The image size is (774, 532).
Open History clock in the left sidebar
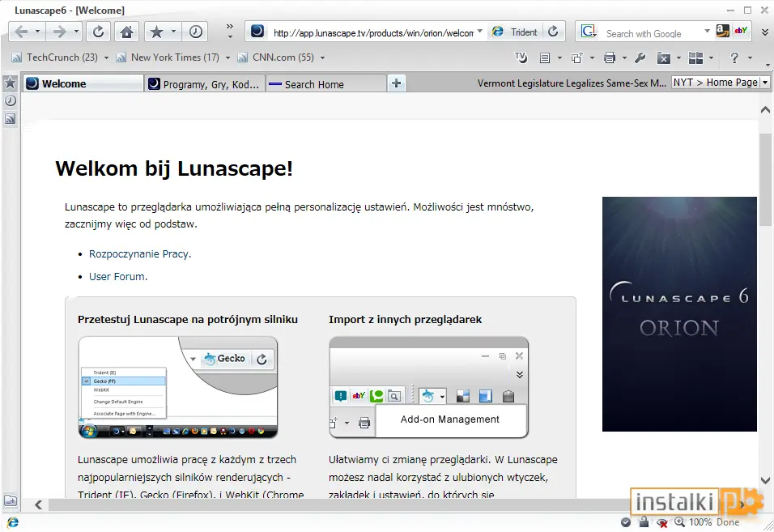click(10, 100)
